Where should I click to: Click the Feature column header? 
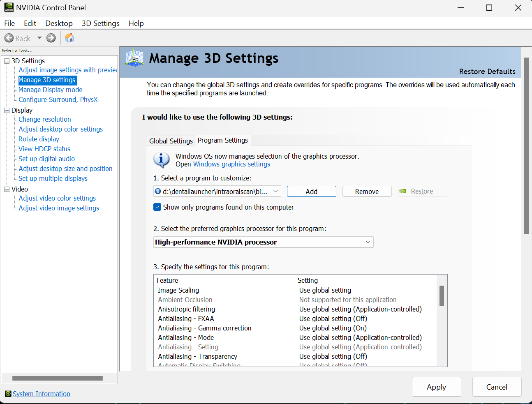(x=224, y=280)
